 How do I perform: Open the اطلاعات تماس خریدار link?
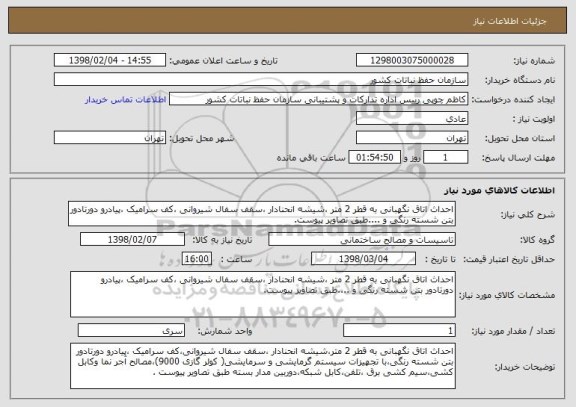pos(126,100)
